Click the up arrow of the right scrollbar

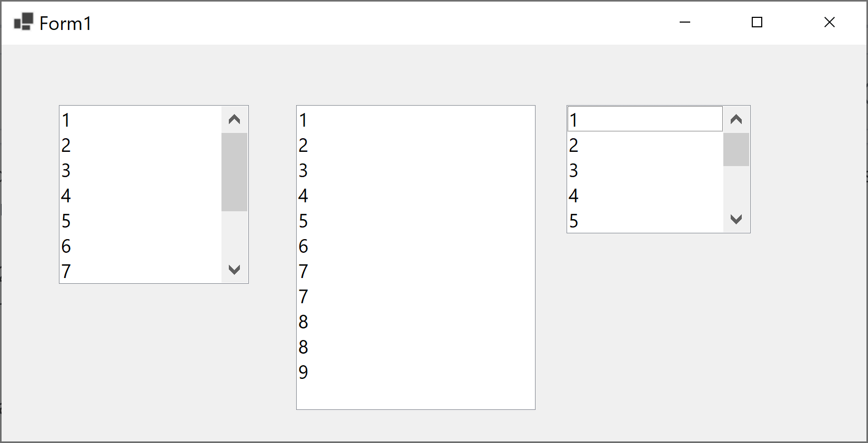pos(736,120)
